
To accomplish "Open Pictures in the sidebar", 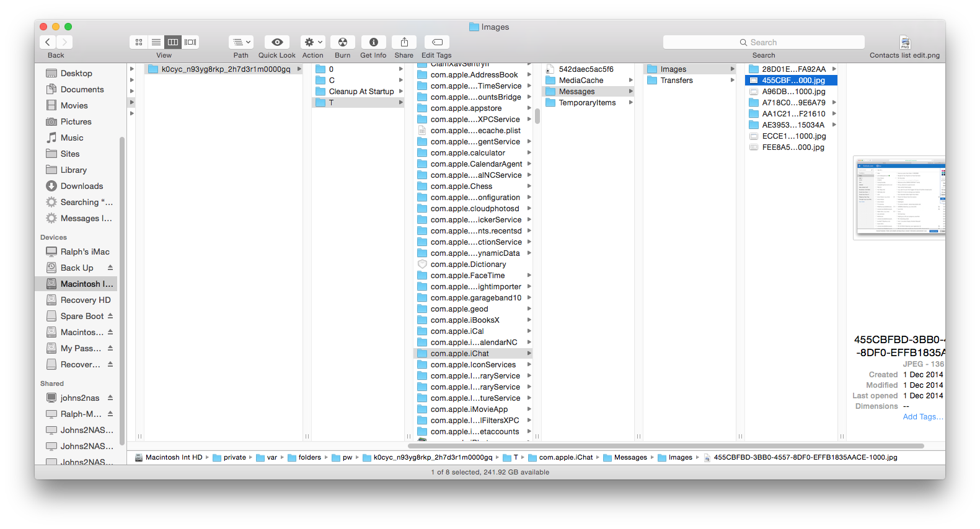I will click(x=76, y=121).
